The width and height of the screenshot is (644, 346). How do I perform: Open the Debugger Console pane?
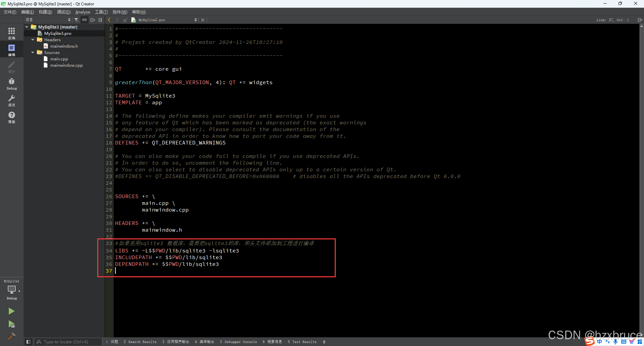pos(238,342)
